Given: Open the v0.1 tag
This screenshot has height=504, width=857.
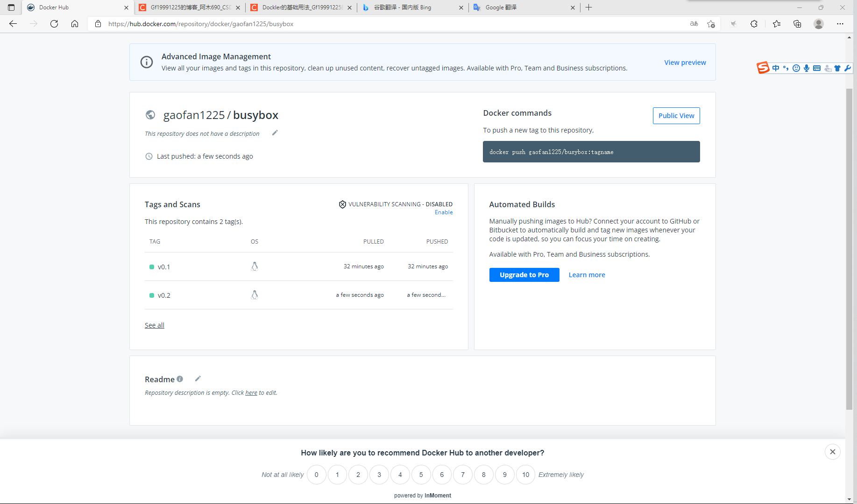Looking at the screenshot, I should click(164, 267).
